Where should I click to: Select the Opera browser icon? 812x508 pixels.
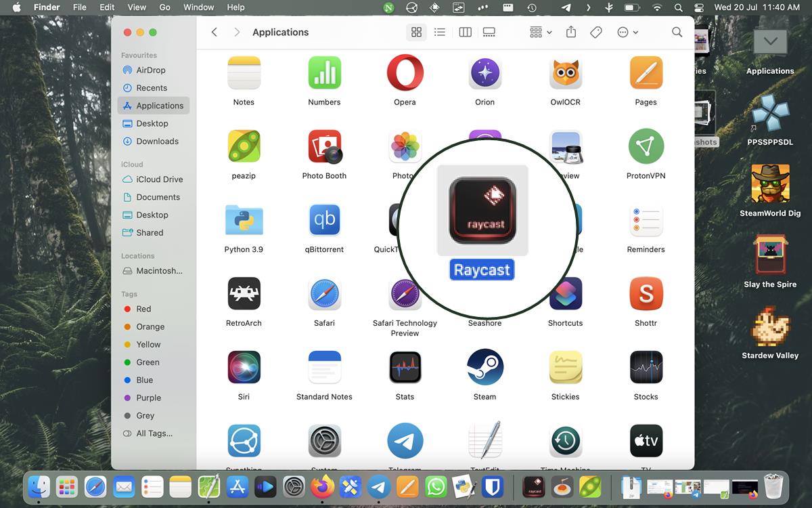coord(405,72)
